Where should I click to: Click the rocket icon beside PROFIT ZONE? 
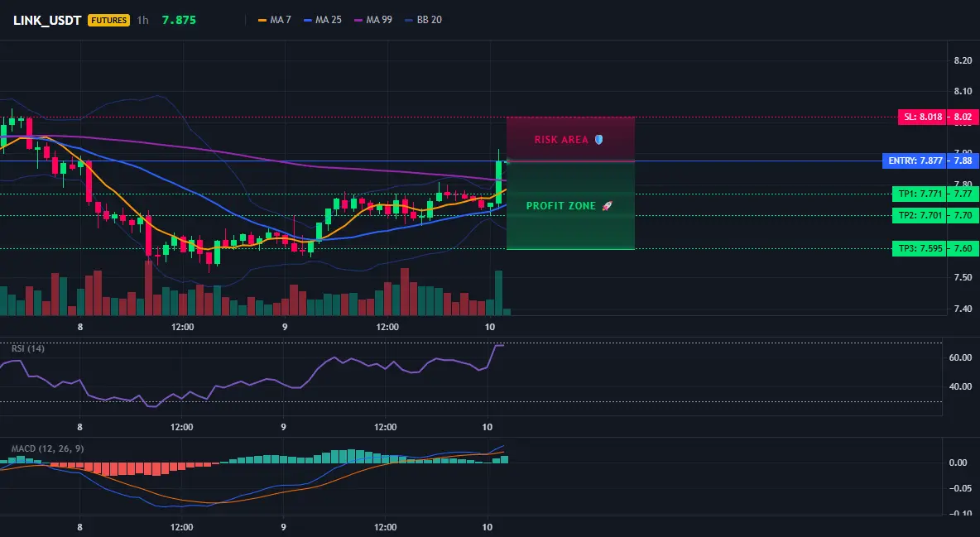(607, 206)
